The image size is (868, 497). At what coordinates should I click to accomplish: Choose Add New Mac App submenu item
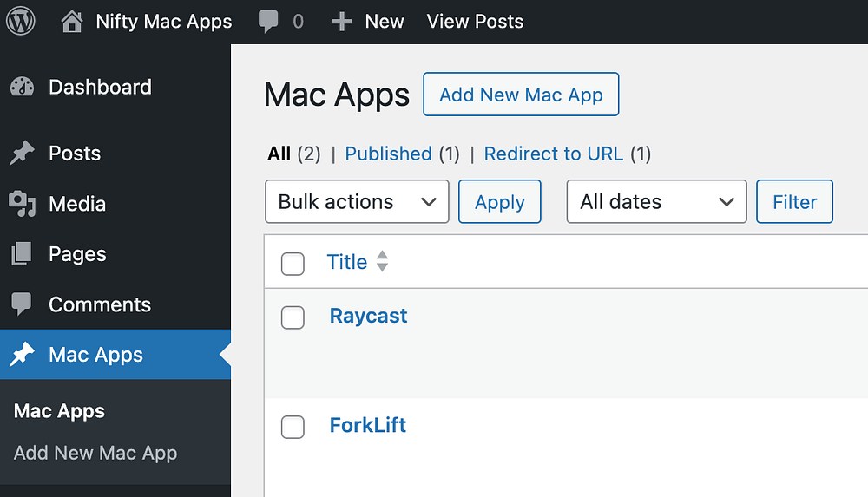click(x=95, y=453)
